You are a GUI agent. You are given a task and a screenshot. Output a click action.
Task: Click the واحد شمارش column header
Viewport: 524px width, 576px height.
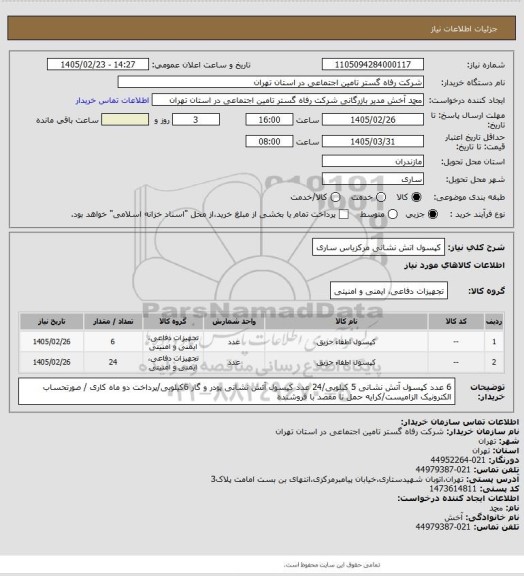point(234,322)
